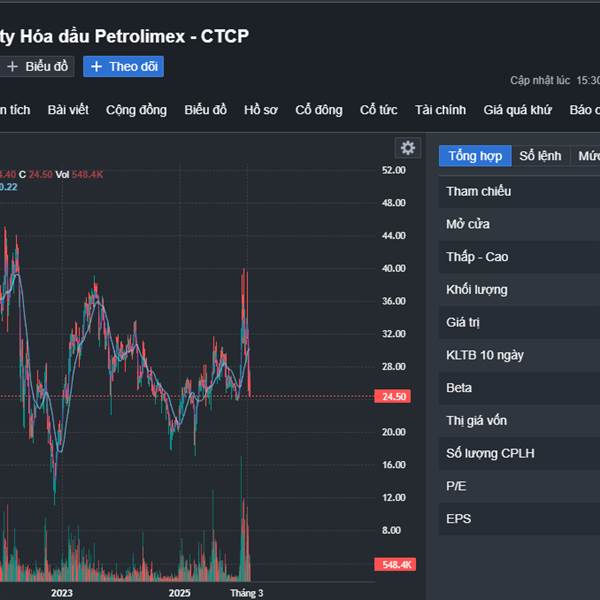Viewport: 600px width, 600px height.
Task: Click the plus Biểu đồ button
Action: (38, 67)
